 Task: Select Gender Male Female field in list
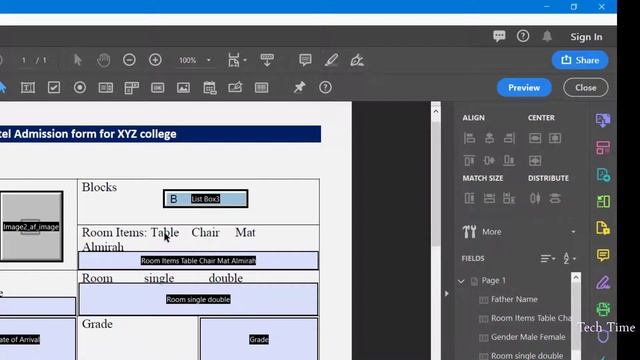[x=528, y=337]
